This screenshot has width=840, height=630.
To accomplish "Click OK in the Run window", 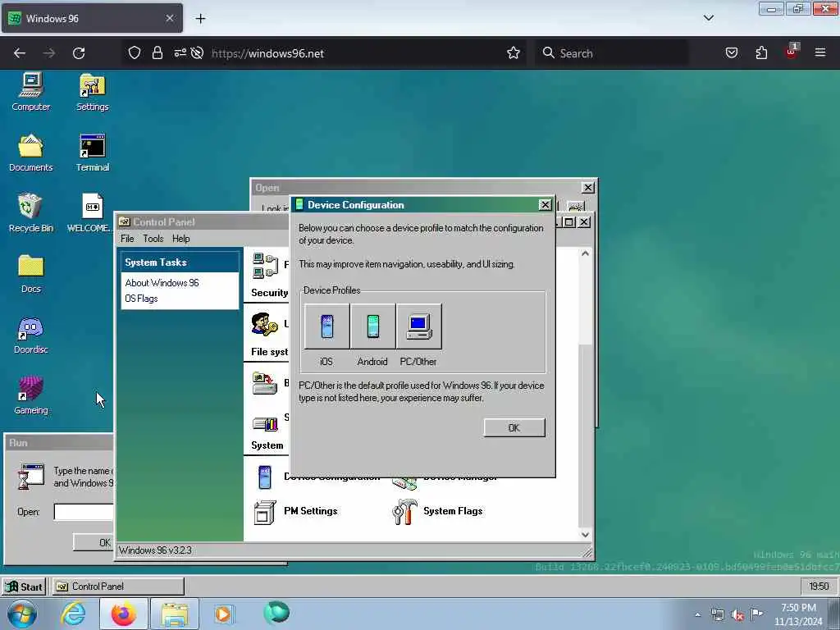I will coord(94,542).
